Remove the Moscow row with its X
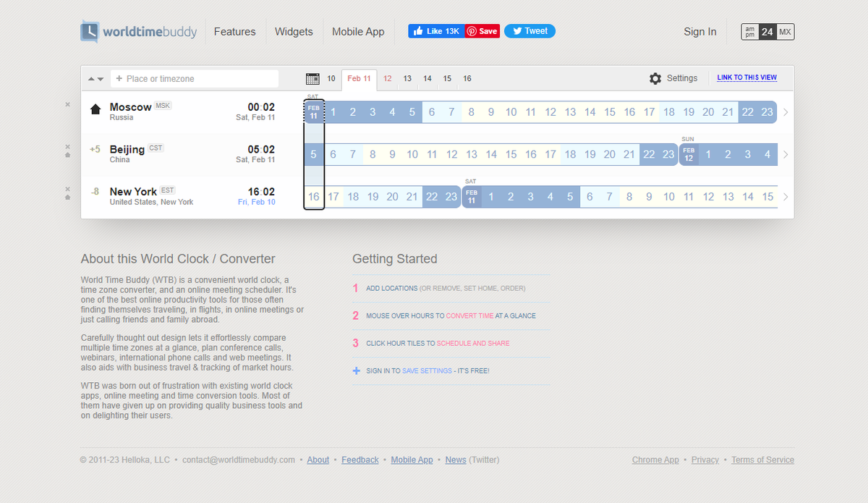The width and height of the screenshot is (868, 503). (x=67, y=104)
